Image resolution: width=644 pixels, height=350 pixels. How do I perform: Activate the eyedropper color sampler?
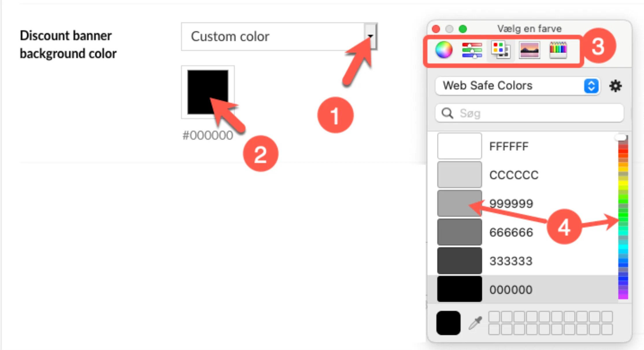point(475,323)
